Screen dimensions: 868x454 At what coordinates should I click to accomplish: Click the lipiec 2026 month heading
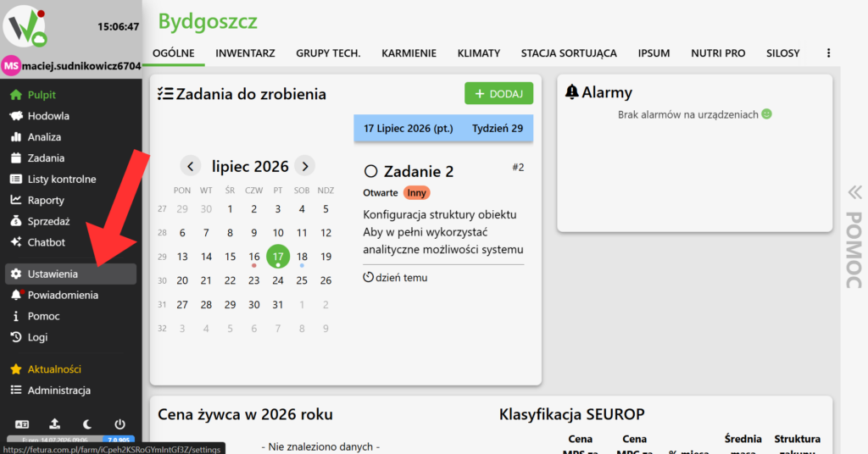[250, 166]
